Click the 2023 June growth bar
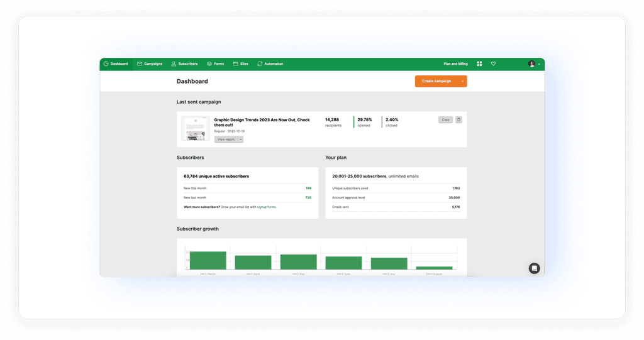The image size is (644, 340). [x=344, y=263]
